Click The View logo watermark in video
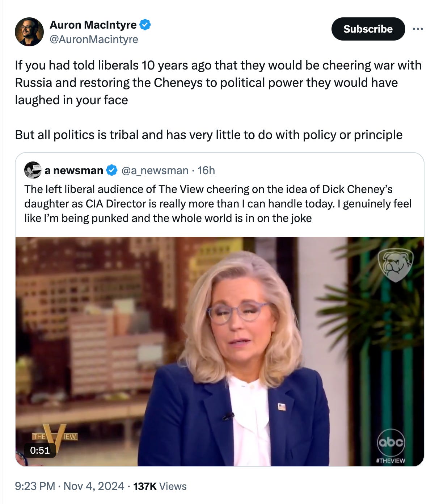435x504 pixels. pos(55,436)
